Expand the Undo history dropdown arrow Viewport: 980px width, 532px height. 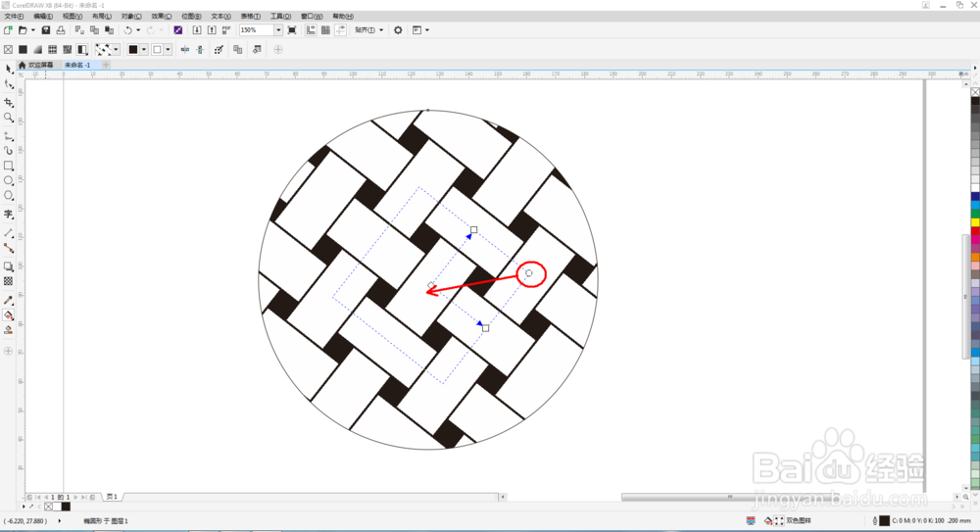point(138,30)
